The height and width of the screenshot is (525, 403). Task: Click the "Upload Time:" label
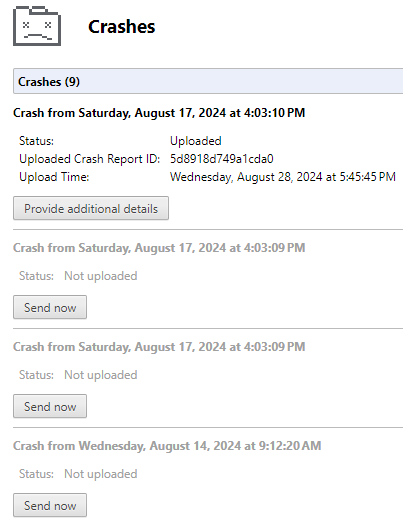54,177
